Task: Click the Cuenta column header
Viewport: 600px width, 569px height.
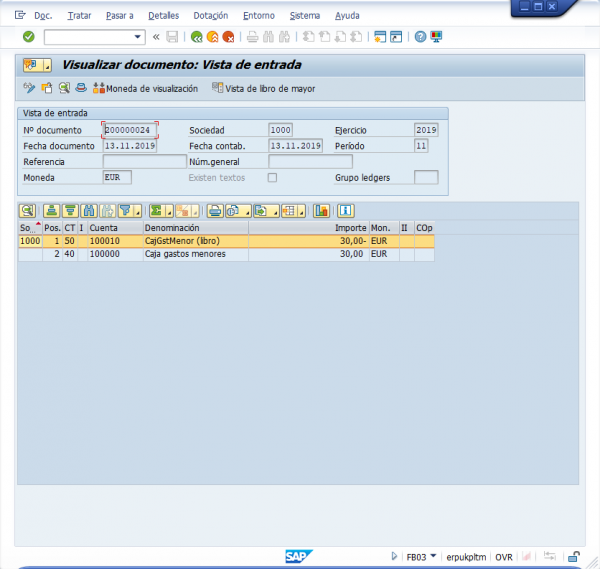Action: [115, 228]
